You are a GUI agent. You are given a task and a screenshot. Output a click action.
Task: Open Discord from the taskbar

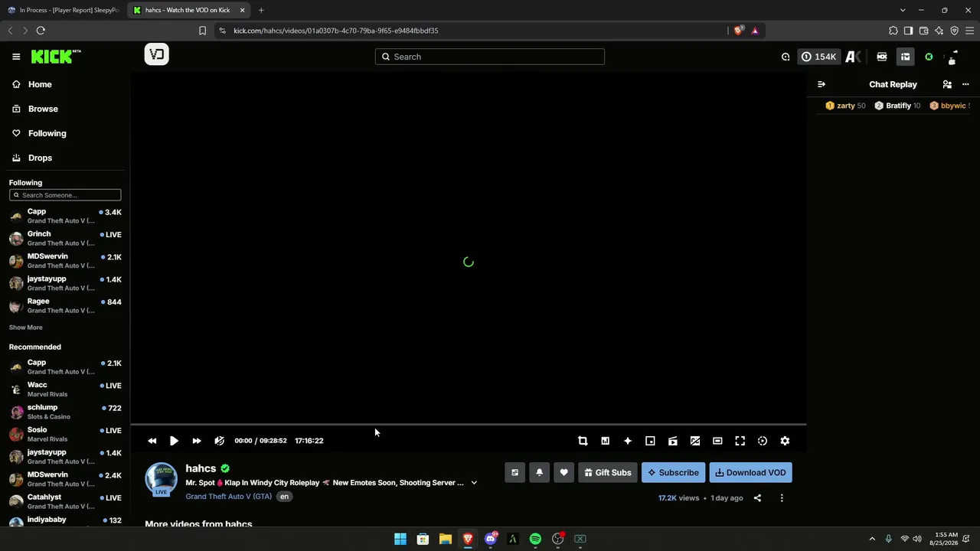click(490, 539)
